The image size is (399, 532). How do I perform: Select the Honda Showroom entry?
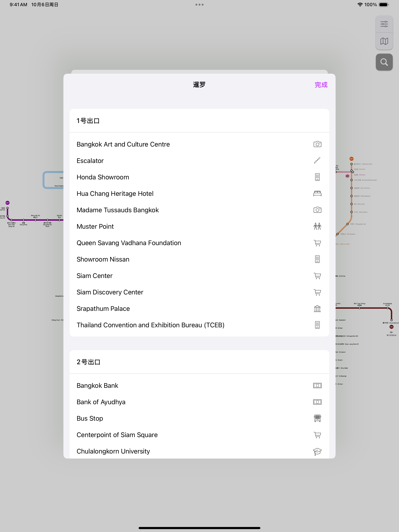click(x=199, y=177)
